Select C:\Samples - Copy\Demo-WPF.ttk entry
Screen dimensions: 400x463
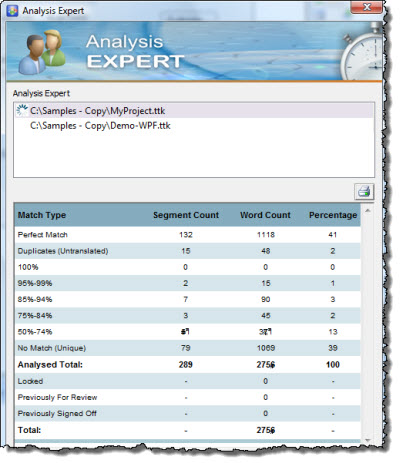[194, 126]
